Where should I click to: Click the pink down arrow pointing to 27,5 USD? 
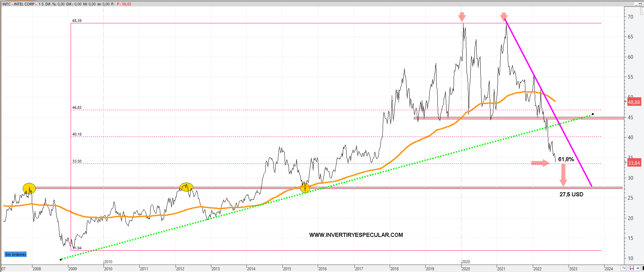(563, 175)
